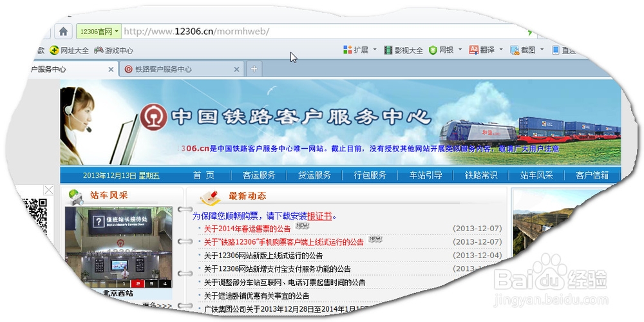Go to 首页 in navigation bar
Viewport: 644px width, 322px height.
click(204, 175)
